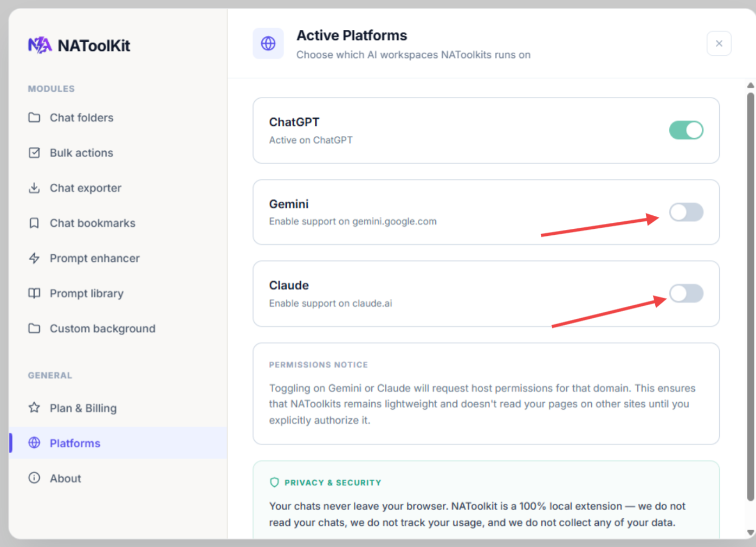Disable the ChatGPT platform toggle
Screen dimensions: 756x547
point(686,130)
